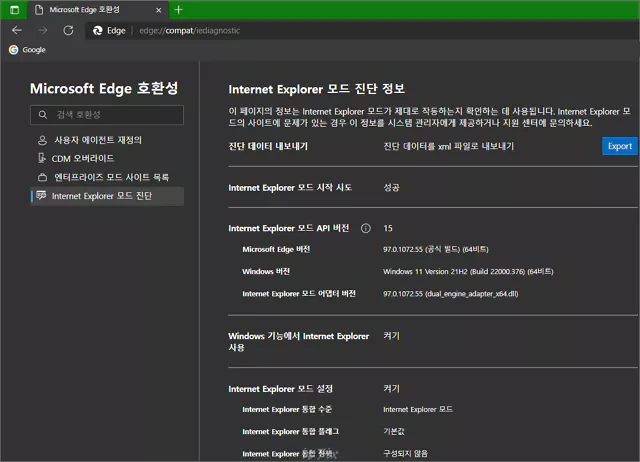Click the enterprise mode briefcase icon
The width and height of the screenshot is (640, 462).
pyautogui.click(x=42, y=177)
